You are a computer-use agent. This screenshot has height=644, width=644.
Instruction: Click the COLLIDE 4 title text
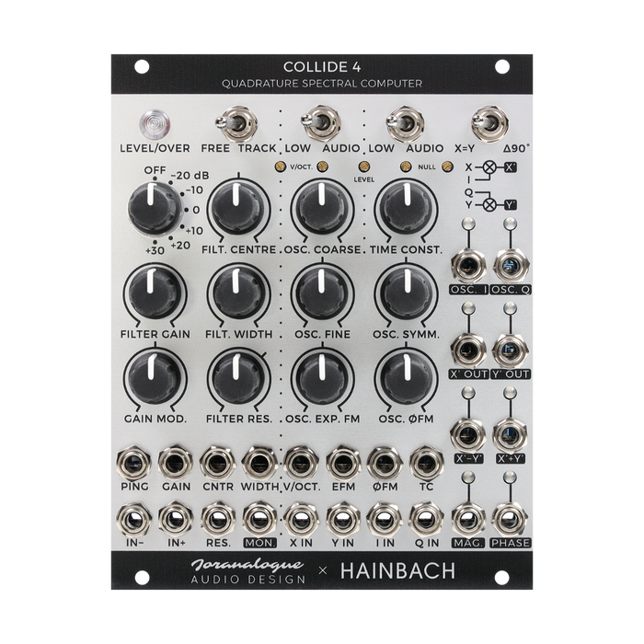[x=322, y=67]
